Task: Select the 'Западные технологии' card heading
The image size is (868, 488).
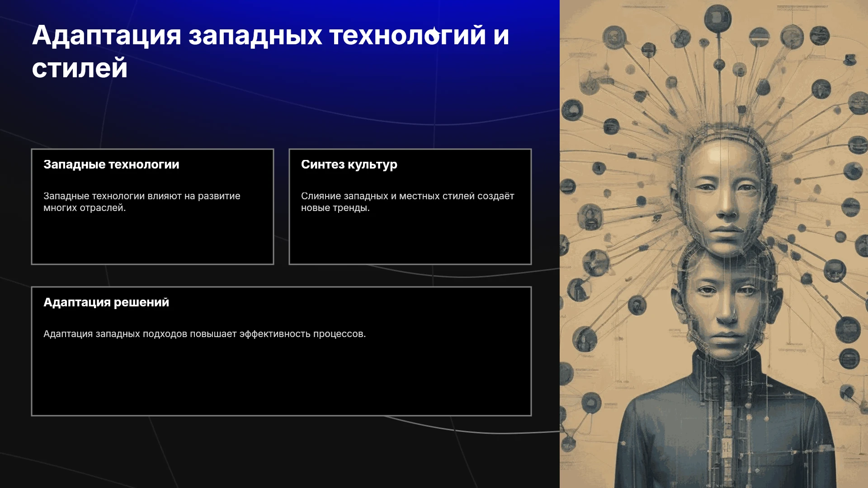Action: click(111, 164)
